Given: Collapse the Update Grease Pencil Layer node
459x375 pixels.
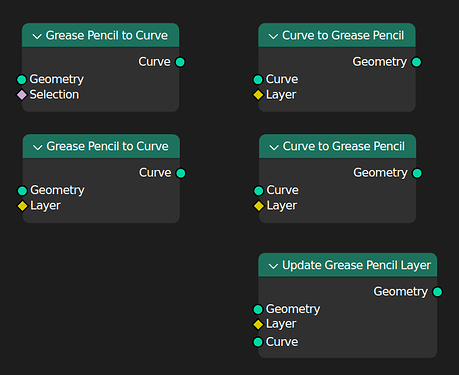Looking at the screenshot, I should click(273, 266).
